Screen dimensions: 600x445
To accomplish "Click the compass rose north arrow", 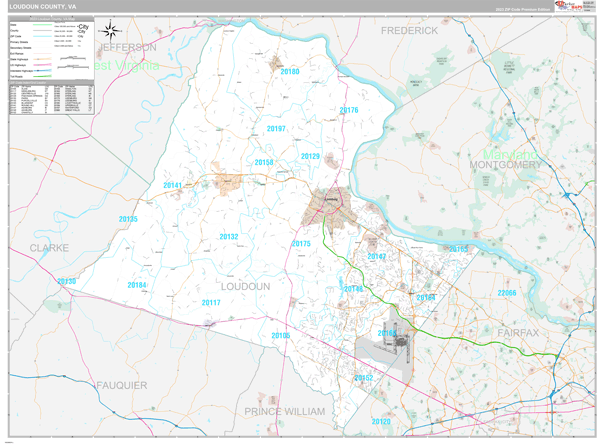I will coord(110,32).
